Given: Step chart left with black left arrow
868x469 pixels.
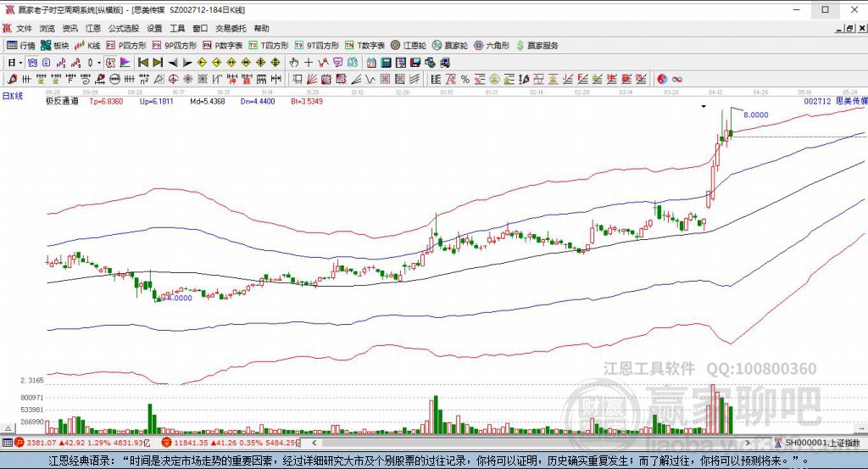Looking at the screenshot, I should 173,63.
